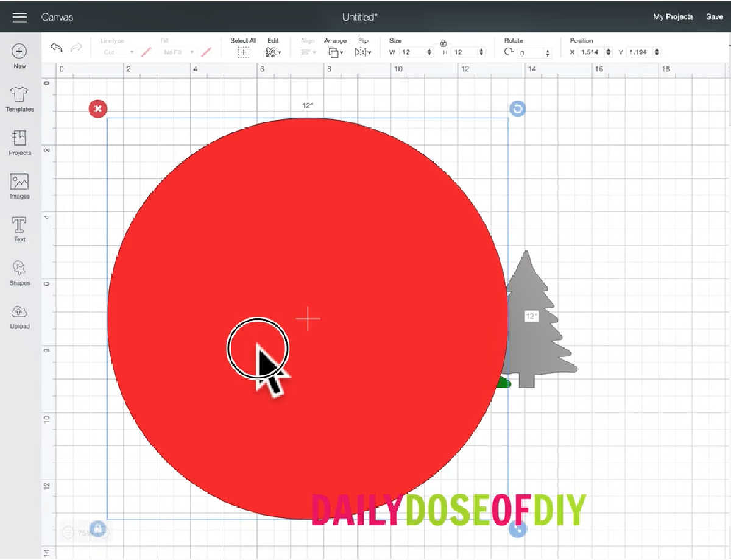Click the Save button
Screen dimensions: 731x560
pyautogui.click(x=714, y=17)
